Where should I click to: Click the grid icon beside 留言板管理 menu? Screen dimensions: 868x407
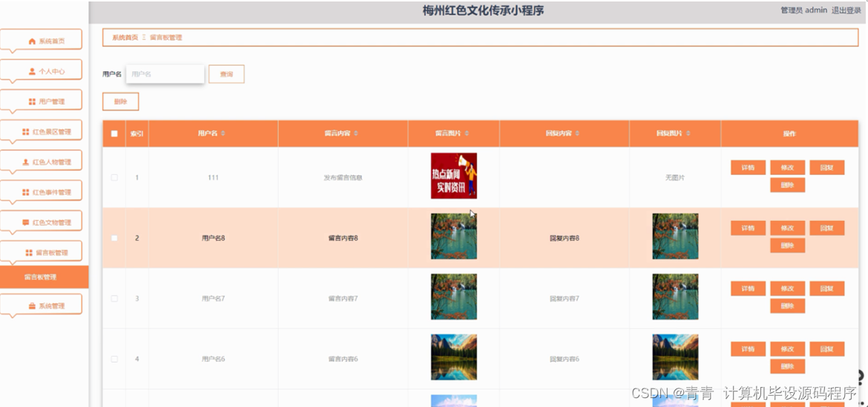point(29,253)
